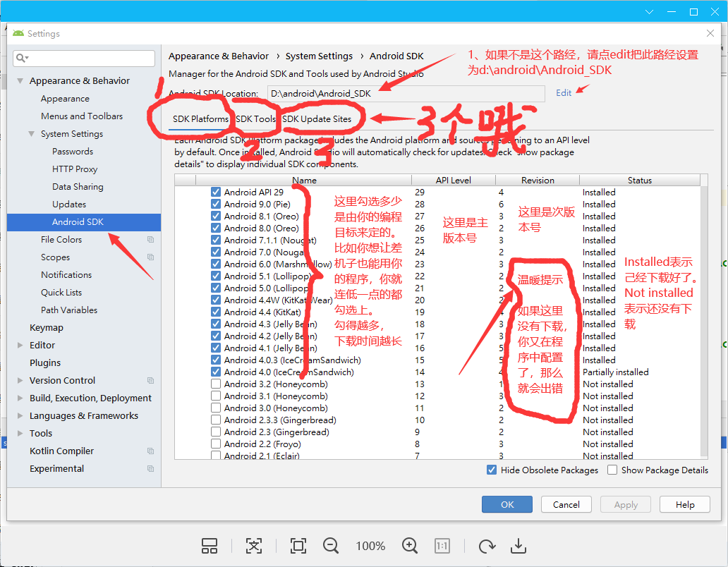
Task: Click the rotate image icon
Action: (487, 546)
